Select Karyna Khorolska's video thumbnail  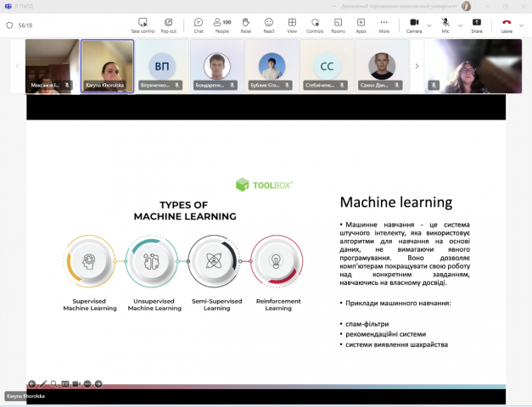tap(107, 65)
